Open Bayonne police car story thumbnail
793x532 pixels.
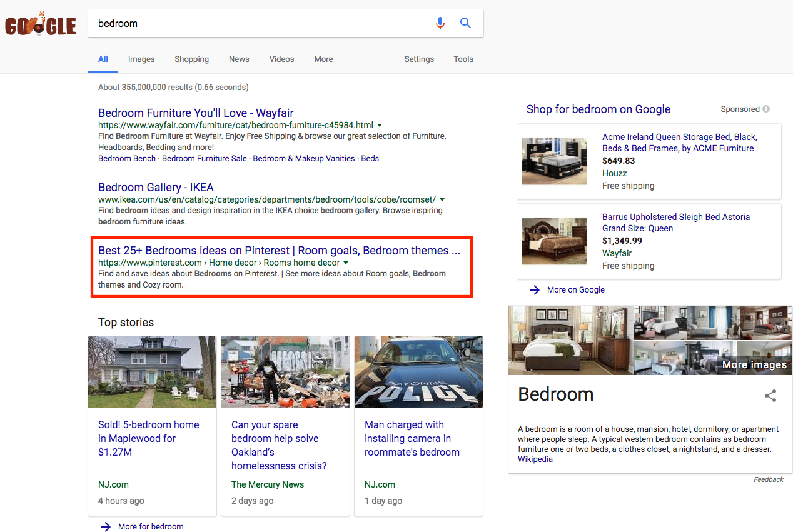point(418,372)
